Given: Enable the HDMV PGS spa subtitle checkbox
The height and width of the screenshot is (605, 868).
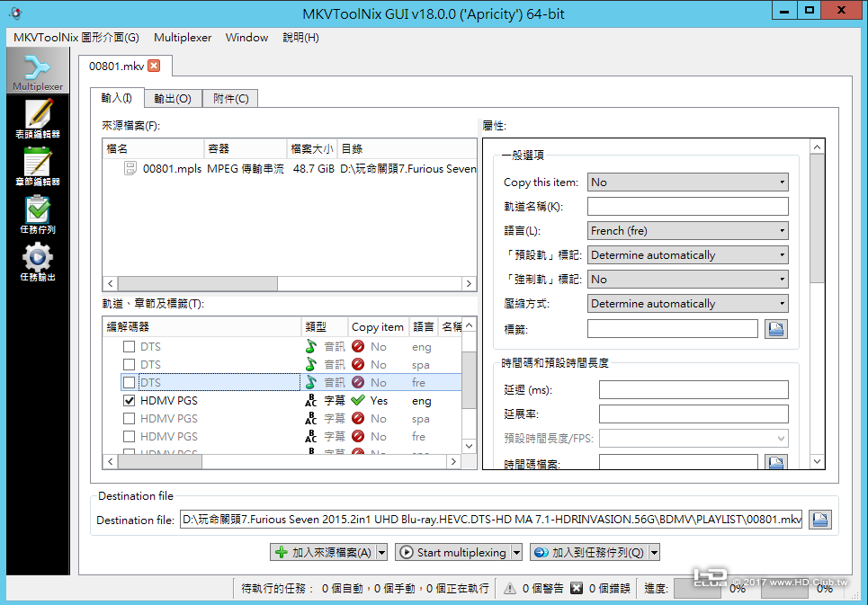Looking at the screenshot, I should pos(129,419).
